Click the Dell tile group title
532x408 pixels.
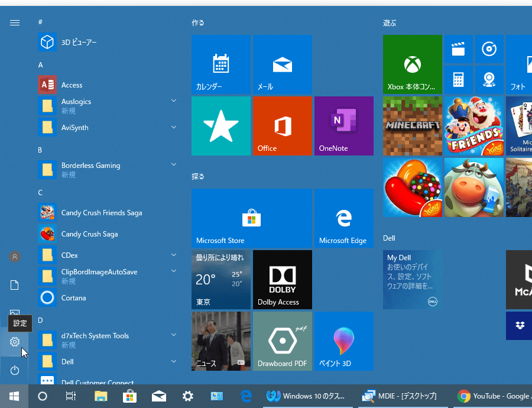389,238
